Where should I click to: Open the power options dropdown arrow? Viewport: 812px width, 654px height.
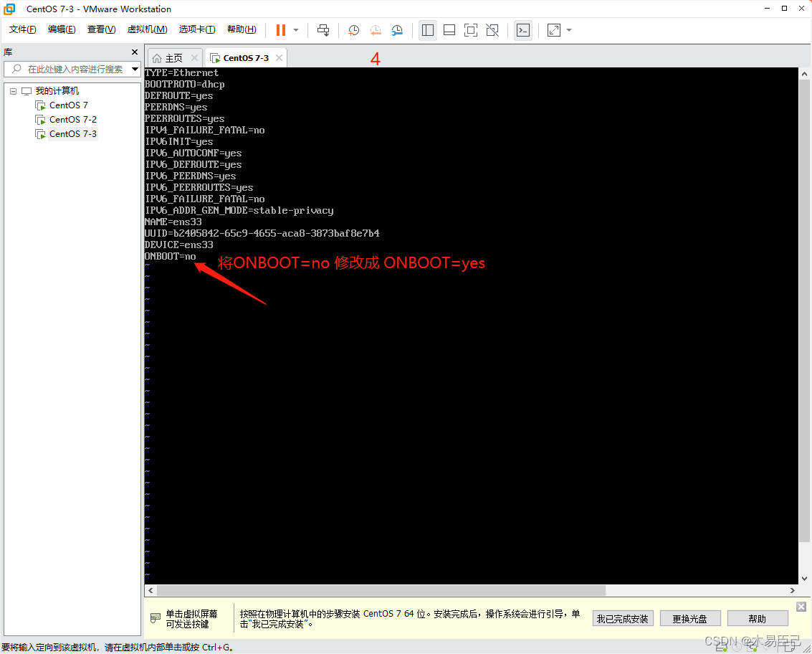pos(296,30)
